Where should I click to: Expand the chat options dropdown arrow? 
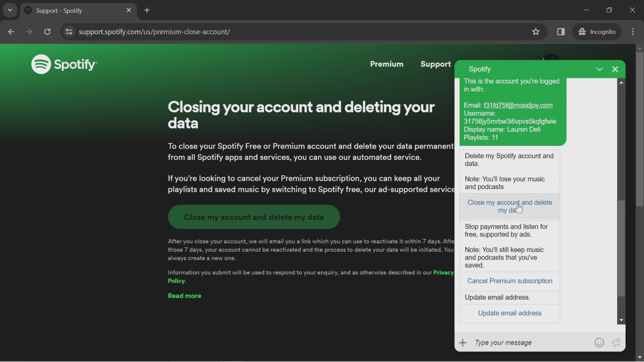pyautogui.click(x=599, y=69)
